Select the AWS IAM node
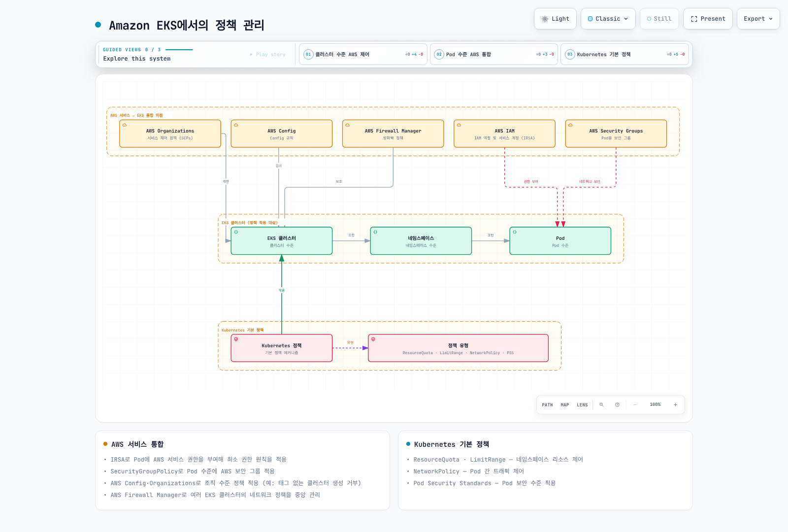788x532 pixels. 504,133
